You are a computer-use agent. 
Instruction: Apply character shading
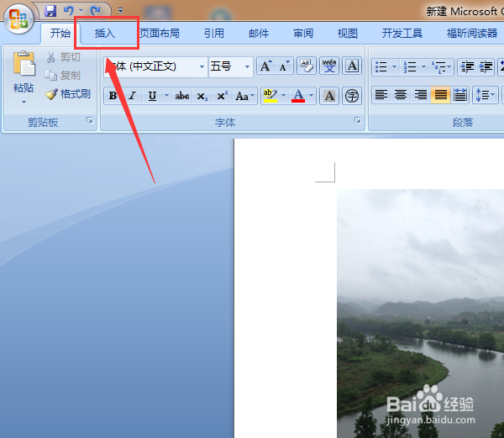(329, 96)
